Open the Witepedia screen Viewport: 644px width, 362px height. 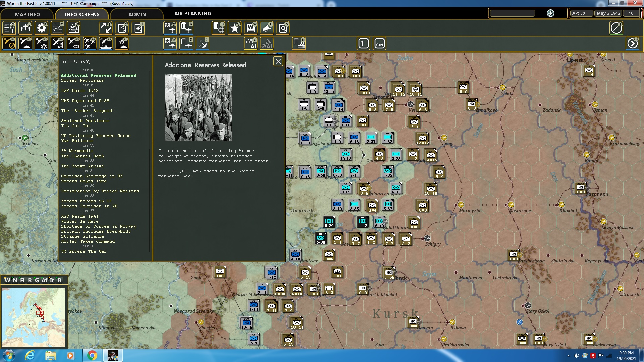251,28
